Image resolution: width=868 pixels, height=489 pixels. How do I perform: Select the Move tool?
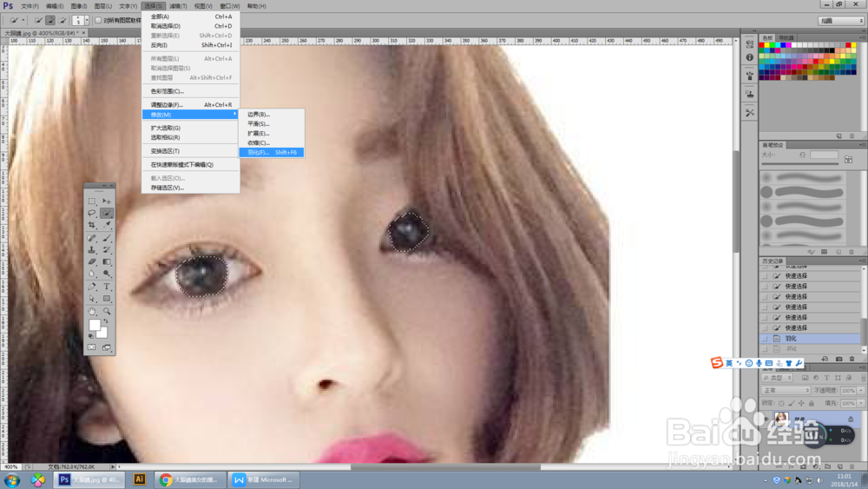tap(107, 202)
